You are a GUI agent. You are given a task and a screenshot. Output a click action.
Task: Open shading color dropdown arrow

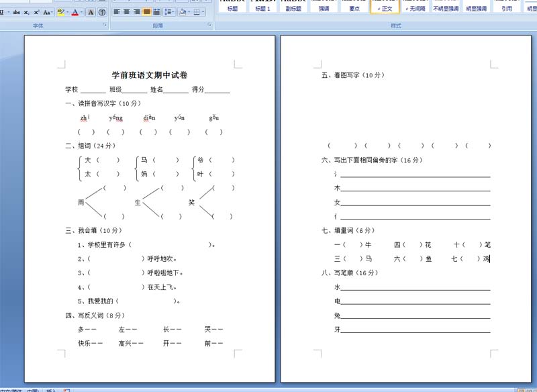pyautogui.click(x=189, y=12)
